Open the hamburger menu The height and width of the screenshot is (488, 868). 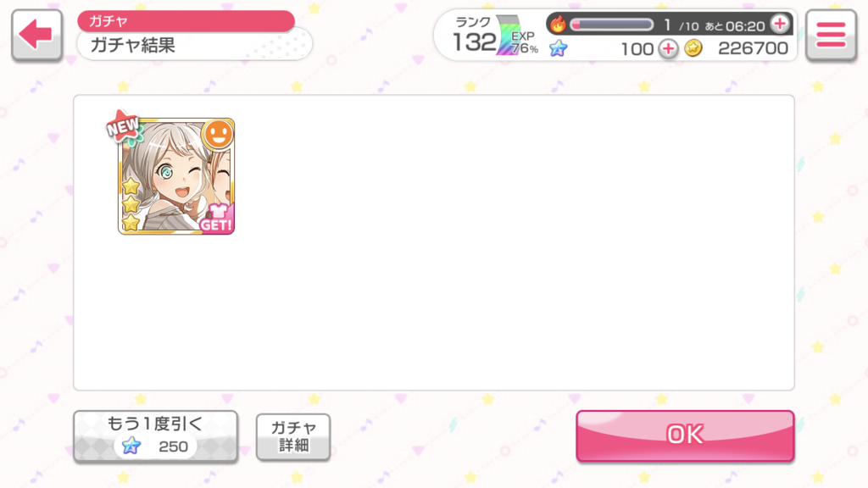pos(831,35)
